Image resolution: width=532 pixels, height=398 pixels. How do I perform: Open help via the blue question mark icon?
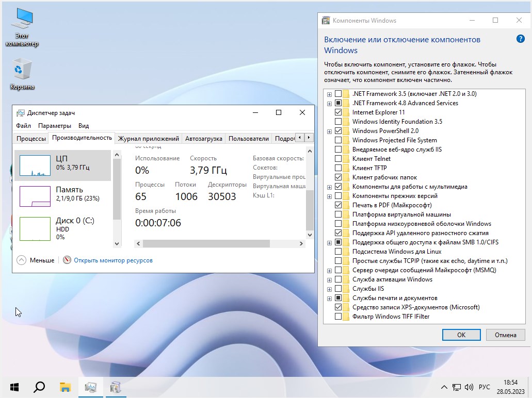click(x=521, y=39)
